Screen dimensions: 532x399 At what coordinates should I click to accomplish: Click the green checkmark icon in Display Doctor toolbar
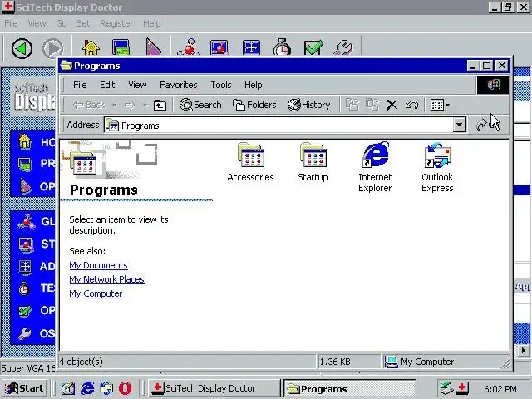[x=313, y=47]
